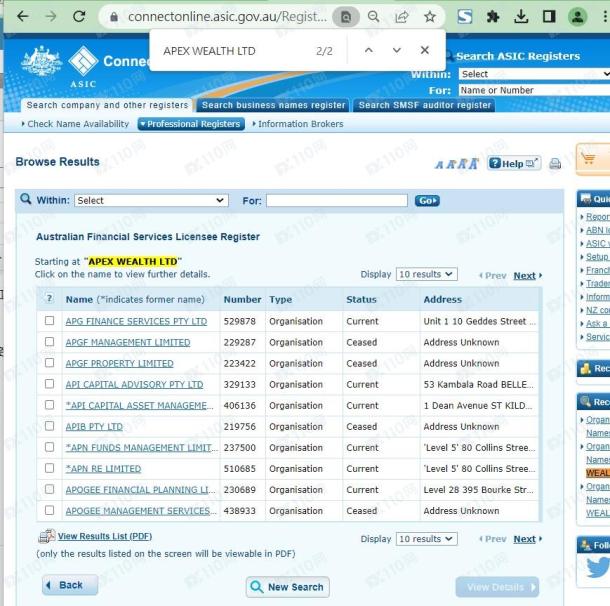Go to next find match

[396, 51]
